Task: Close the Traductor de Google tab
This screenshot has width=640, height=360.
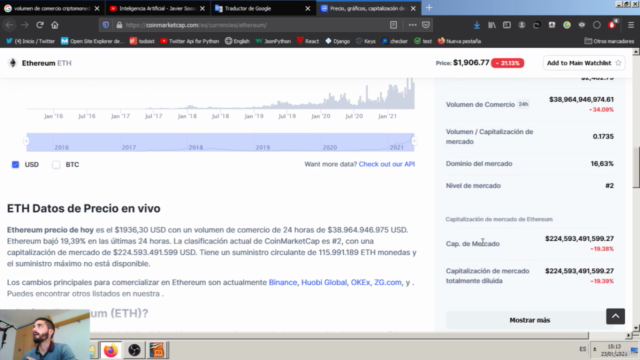Action: click(x=308, y=8)
